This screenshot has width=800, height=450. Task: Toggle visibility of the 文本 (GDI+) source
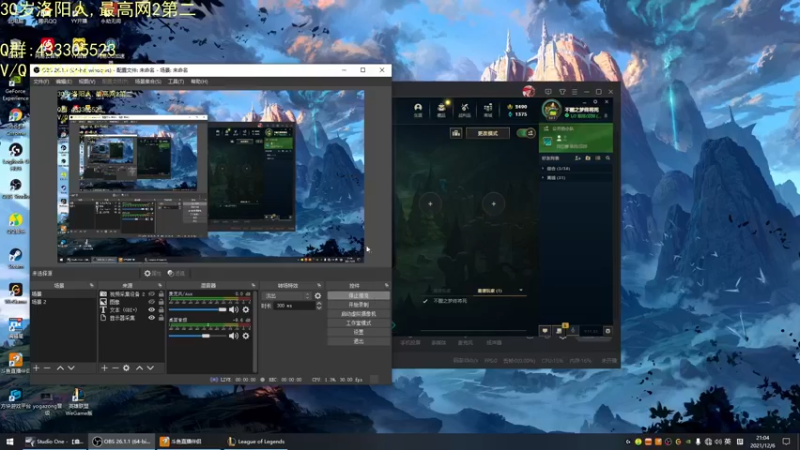click(x=152, y=310)
